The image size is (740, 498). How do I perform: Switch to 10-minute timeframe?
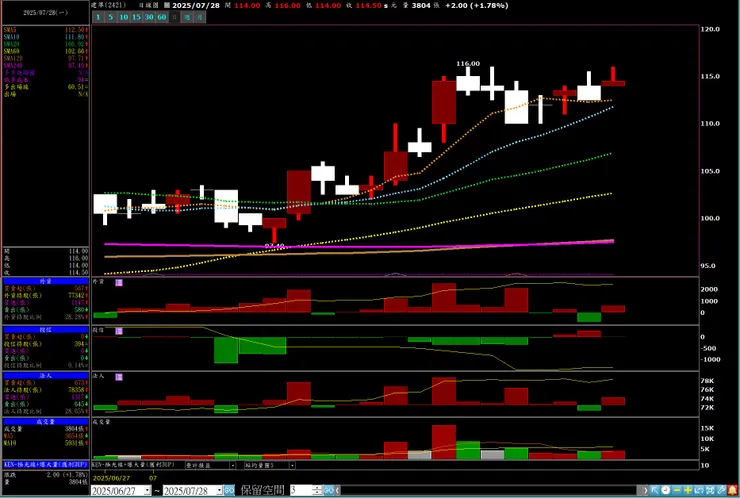point(124,17)
